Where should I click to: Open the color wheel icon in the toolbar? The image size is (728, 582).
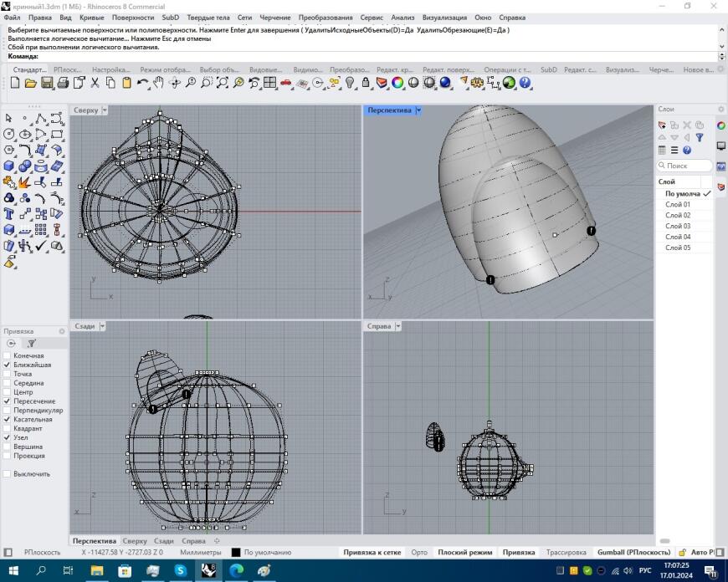(x=397, y=83)
